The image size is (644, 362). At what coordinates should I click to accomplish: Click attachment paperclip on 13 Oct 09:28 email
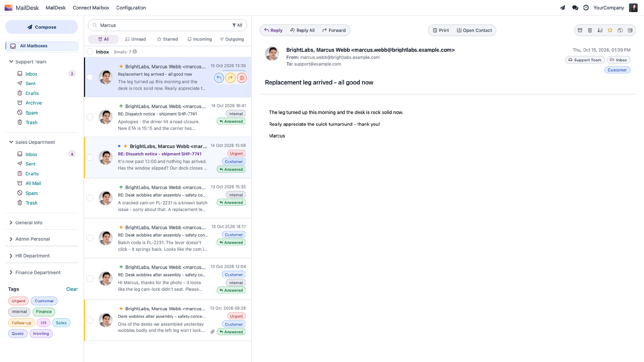click(213, 332)
